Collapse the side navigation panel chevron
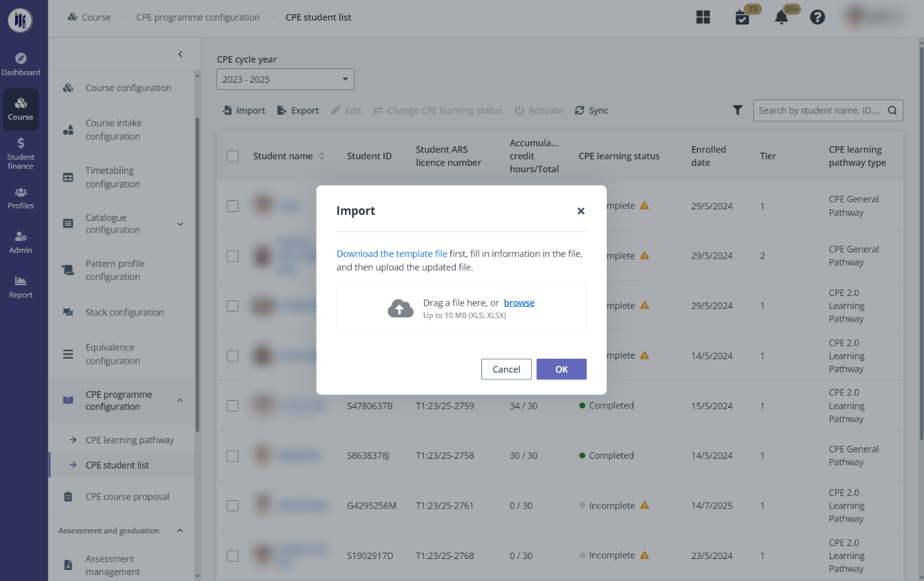Screen dimensions: 924x581 tap(180, 54)
